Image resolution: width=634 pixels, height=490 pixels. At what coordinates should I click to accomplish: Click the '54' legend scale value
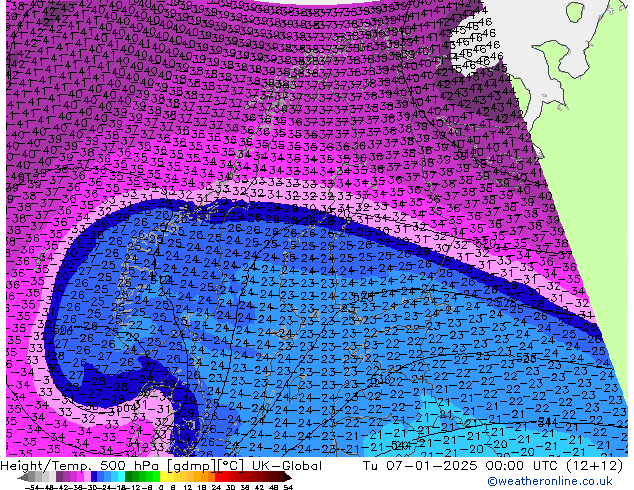coord(288,488)
